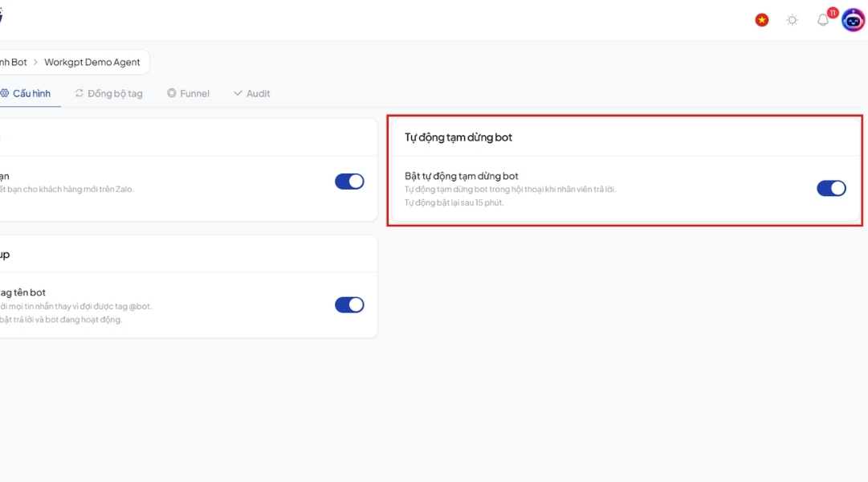This screenshot has height=482, width=868.
Task: Switch theme with the sun icon
Action: 793,20
